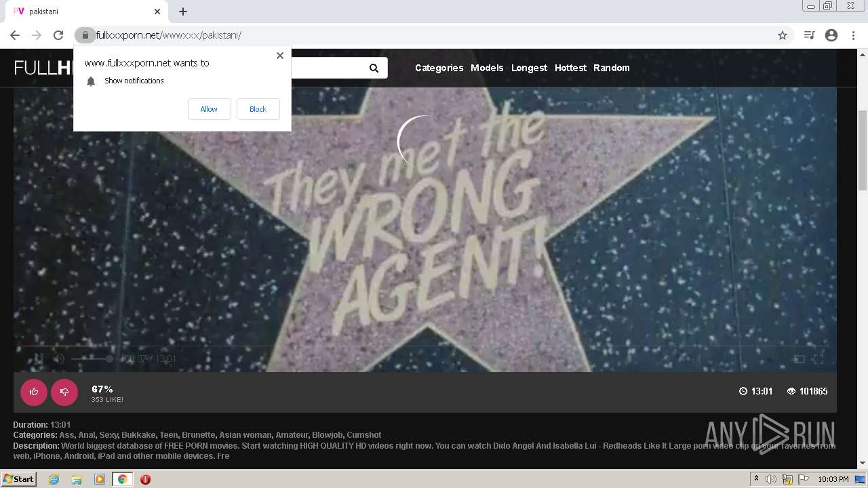Dismiss the notification permission popup
This screenshot has width=868, height=488.
point(279,56)
